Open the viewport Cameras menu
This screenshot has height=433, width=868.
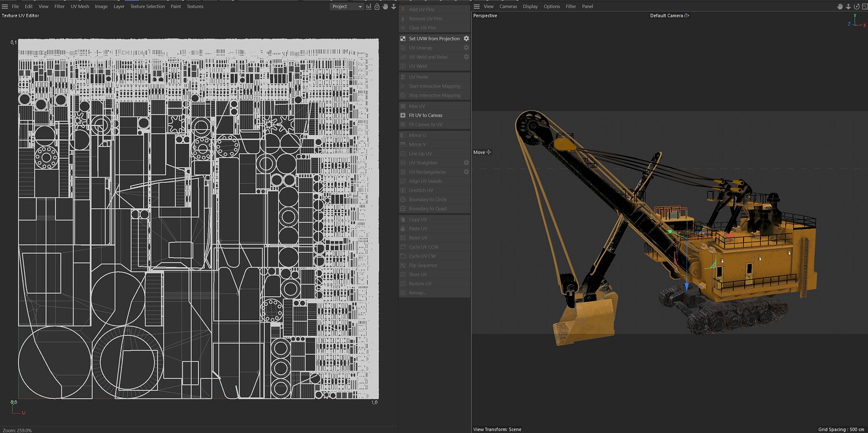[508, 6]
